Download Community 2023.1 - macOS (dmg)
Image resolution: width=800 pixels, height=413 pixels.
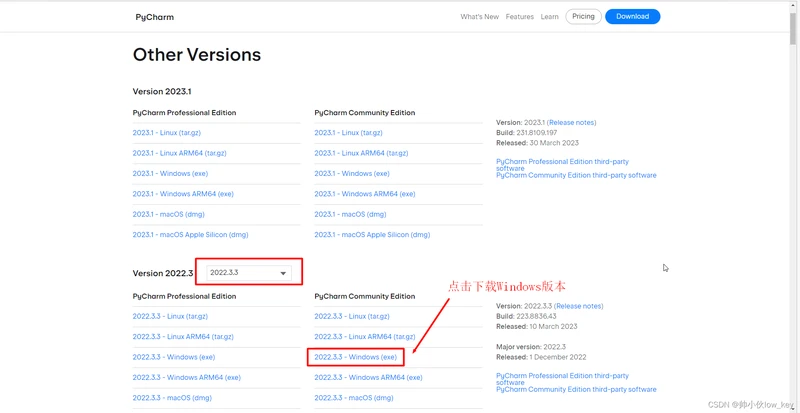click(350, 214)
